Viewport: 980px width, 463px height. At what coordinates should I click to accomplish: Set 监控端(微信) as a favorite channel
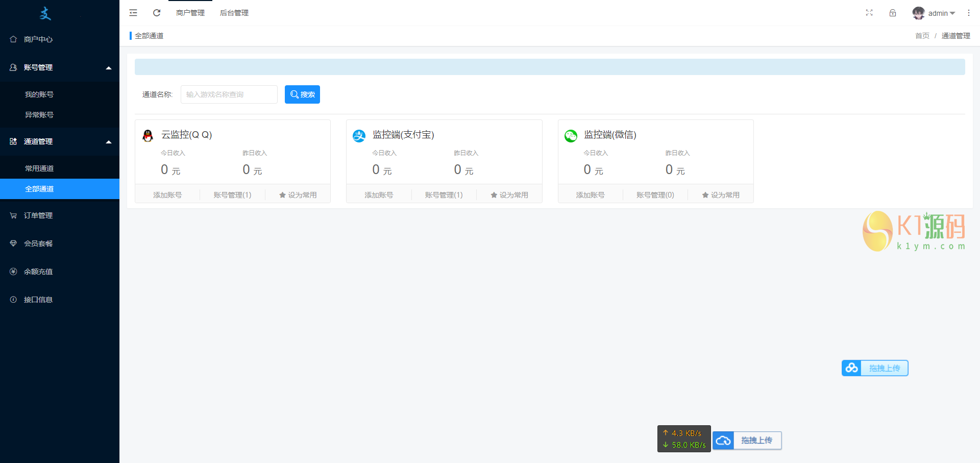point(720,195)
